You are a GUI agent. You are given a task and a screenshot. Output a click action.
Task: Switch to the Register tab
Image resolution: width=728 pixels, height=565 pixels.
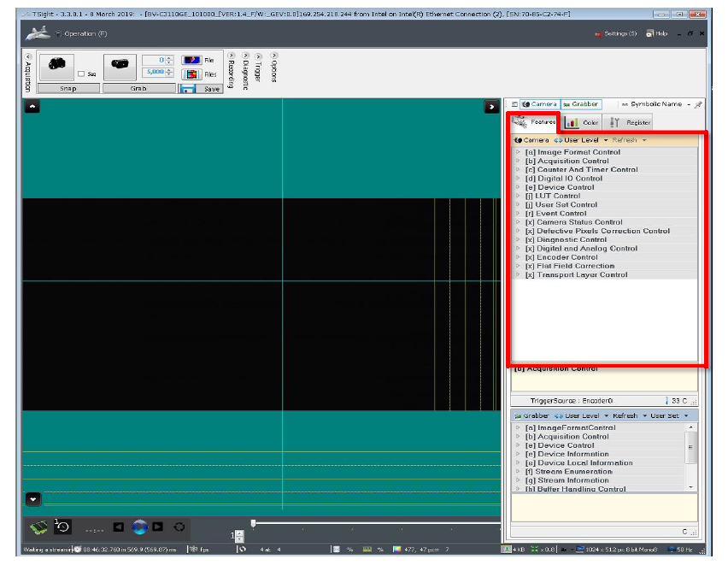(x=630, y=122)
